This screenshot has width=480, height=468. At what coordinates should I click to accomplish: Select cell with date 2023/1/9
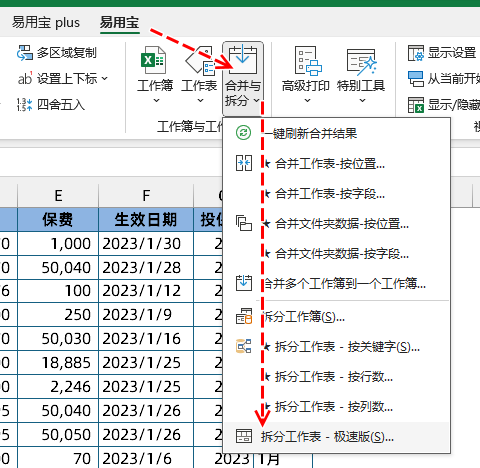(146, 315)
